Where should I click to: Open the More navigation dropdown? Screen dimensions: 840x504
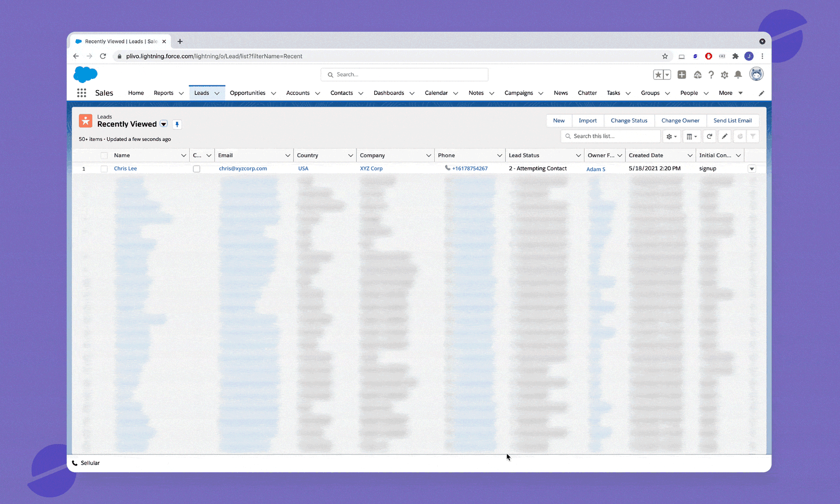730,93
